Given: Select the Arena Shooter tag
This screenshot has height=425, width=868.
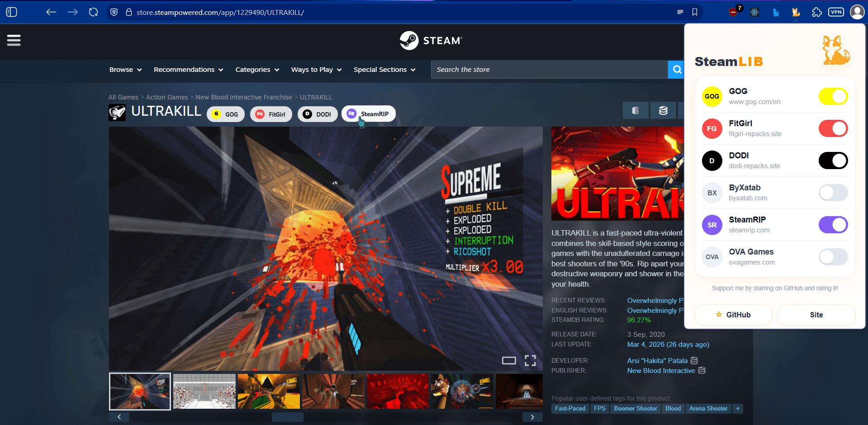Looking at the screenshot, I should pos(708,408).
